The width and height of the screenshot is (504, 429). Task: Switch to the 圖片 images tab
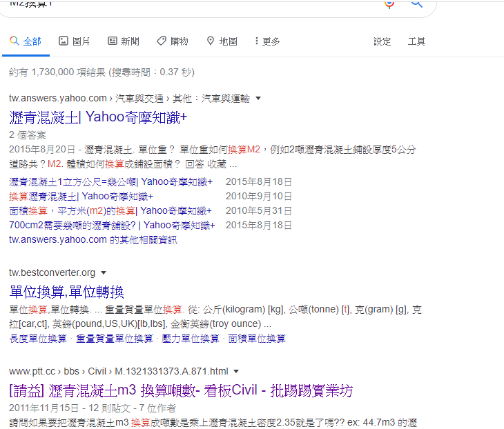pos(75,41)
